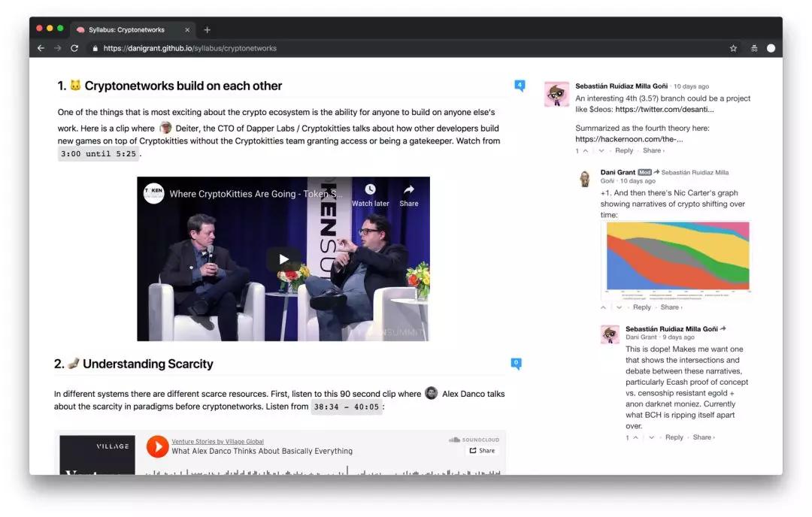
Task: Click the SoundCloud player Share button
Action: point(482,451)
